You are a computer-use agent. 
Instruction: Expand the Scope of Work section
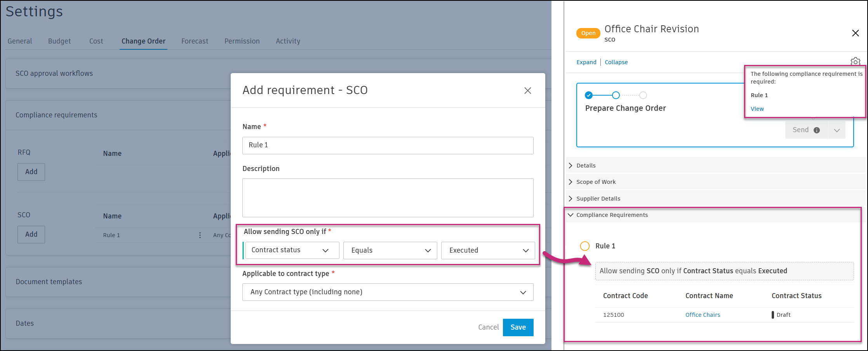tap(596, 182)
